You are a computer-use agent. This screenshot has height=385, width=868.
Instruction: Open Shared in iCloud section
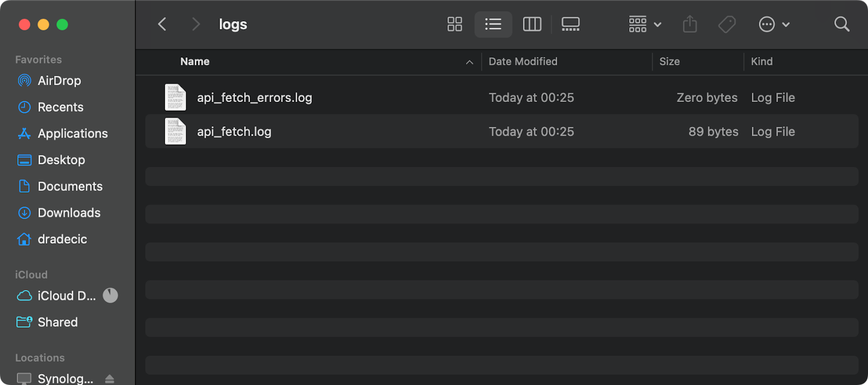[58, 322]
